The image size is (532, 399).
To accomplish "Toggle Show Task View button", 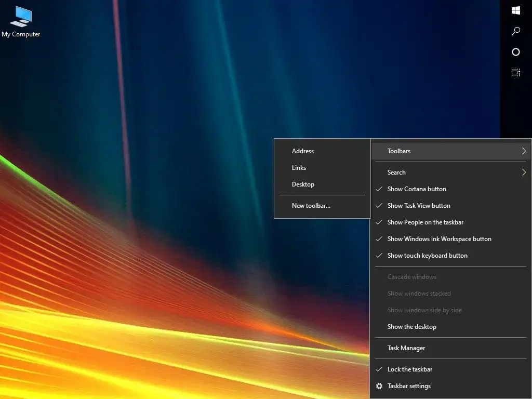I will [x=450, y=206].
